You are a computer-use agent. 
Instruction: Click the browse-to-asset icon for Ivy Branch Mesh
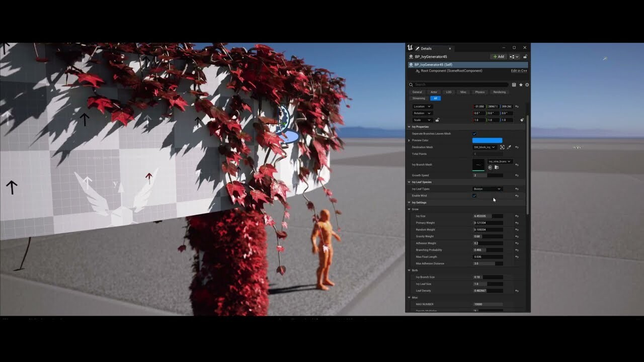pos(496,167)
